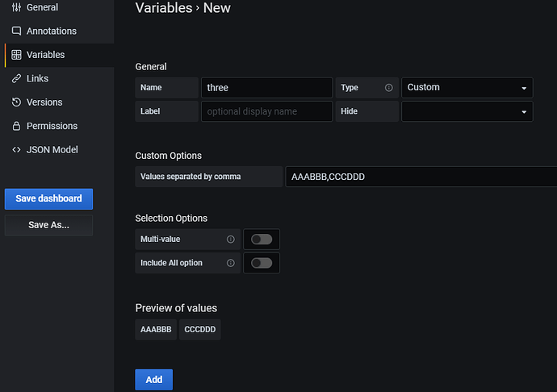Screen dimensions: 557x392
Task: Go to the JSON Model section
Action: point(52,150)
